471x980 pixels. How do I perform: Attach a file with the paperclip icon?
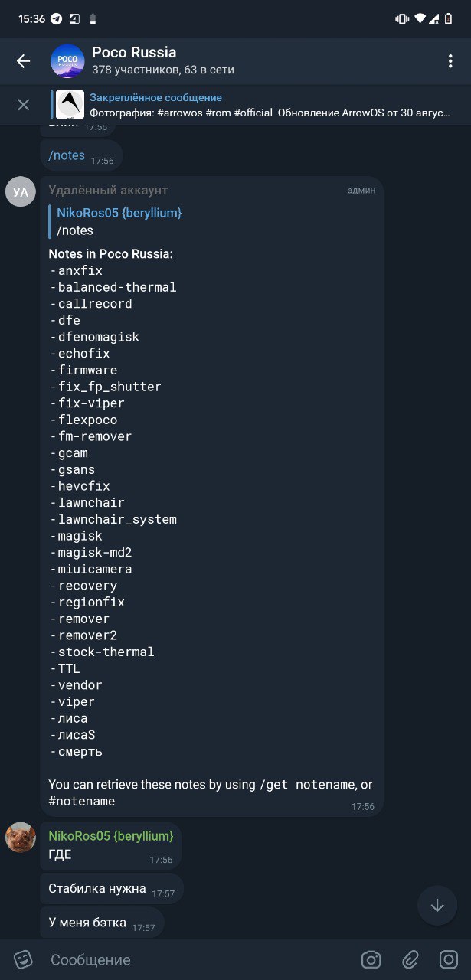click(410, 959)
